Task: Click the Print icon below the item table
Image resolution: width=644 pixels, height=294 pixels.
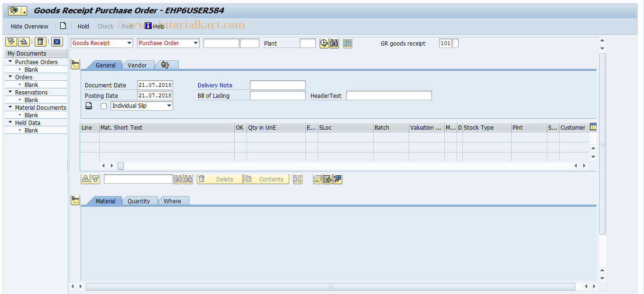Action: pyautogui.click(x=85, y=179)
